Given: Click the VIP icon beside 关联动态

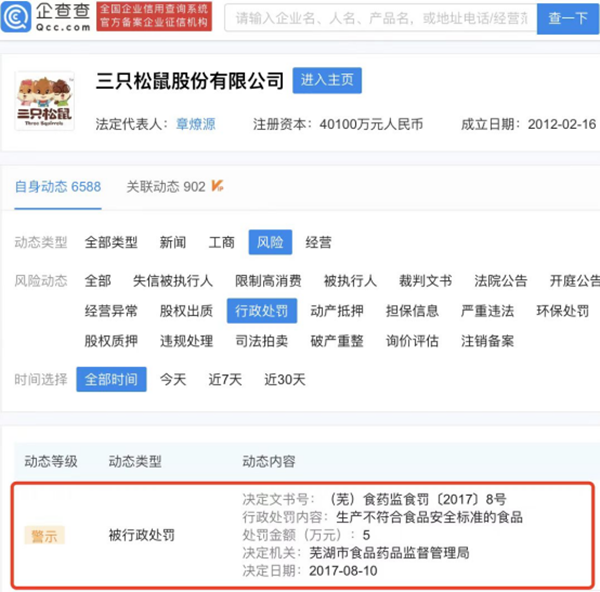Looking at the screenshot, I should coord(218,186).
